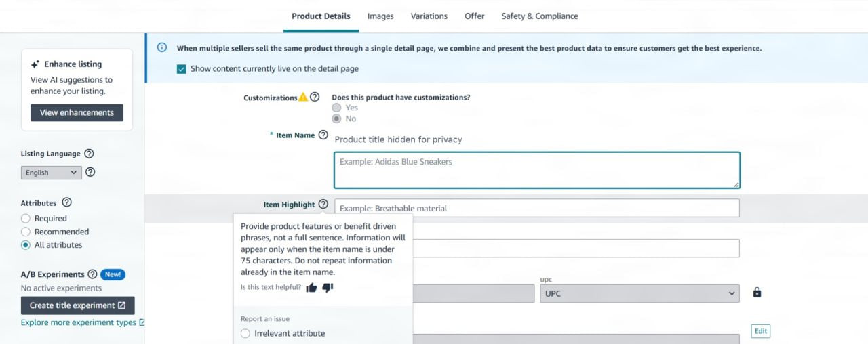Open help icon next to Attributes

[66, 202]
